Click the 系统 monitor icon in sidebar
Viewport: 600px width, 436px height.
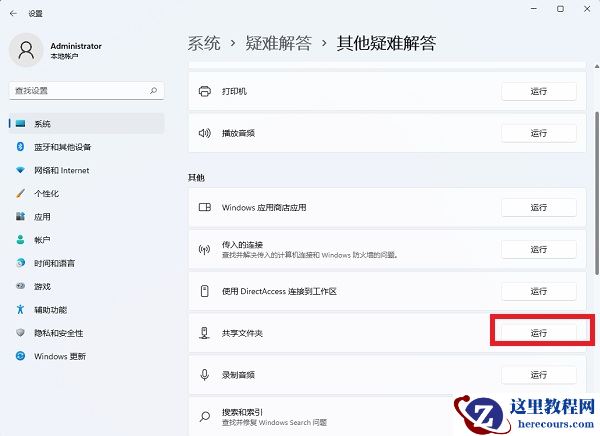coord(21,124)
